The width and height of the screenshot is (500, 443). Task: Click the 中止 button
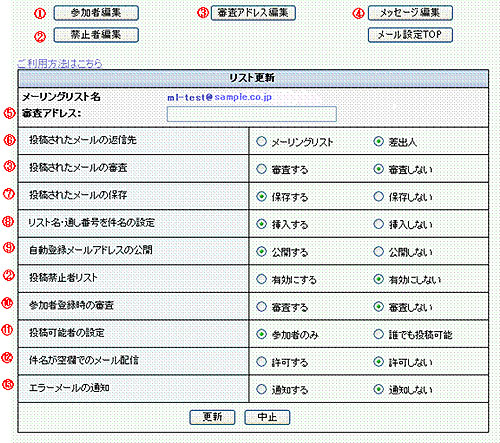[x=267, y=417]
